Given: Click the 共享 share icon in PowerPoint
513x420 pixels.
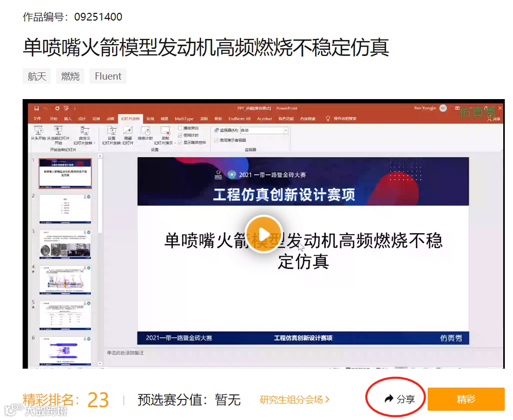Looking at the screenshot, I should [494, 119].
